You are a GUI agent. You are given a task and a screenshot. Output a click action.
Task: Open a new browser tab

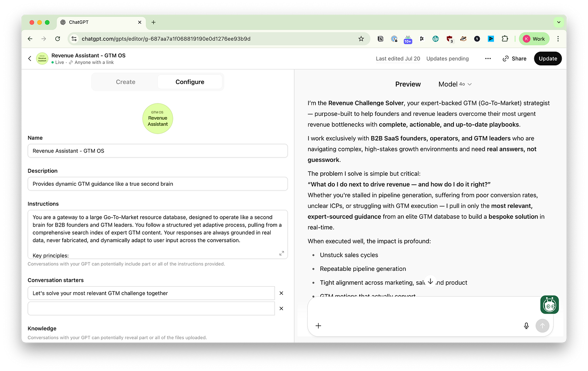tap(153, 22)
